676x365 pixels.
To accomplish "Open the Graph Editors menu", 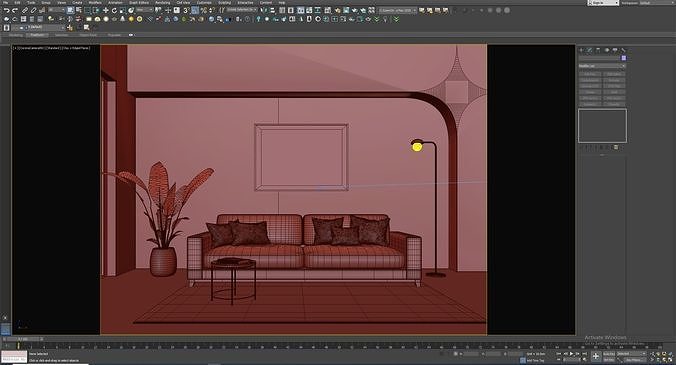I will tap(139, 3).
